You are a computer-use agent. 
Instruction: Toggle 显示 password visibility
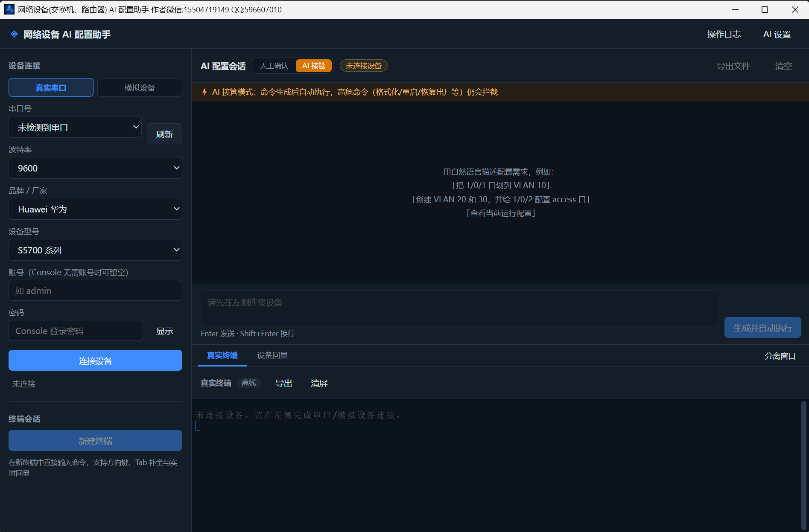(x=164, y=331)
